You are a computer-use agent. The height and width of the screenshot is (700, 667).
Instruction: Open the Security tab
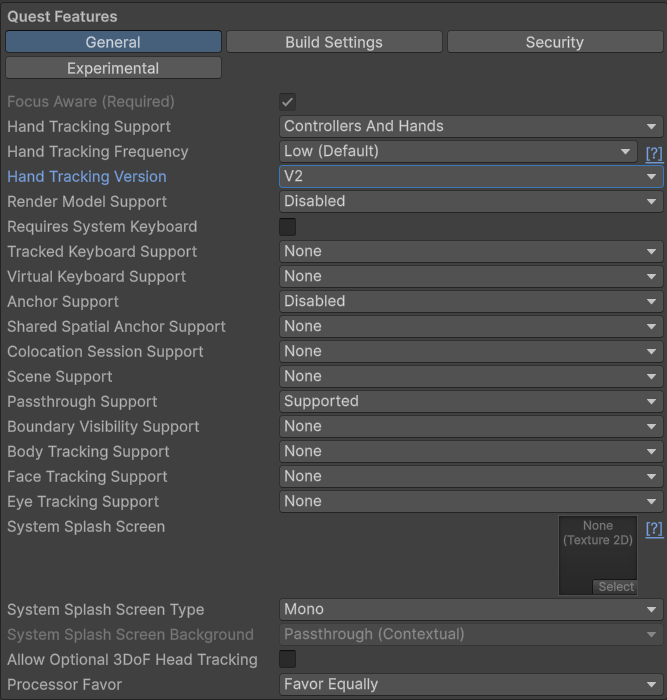point(554,42)
